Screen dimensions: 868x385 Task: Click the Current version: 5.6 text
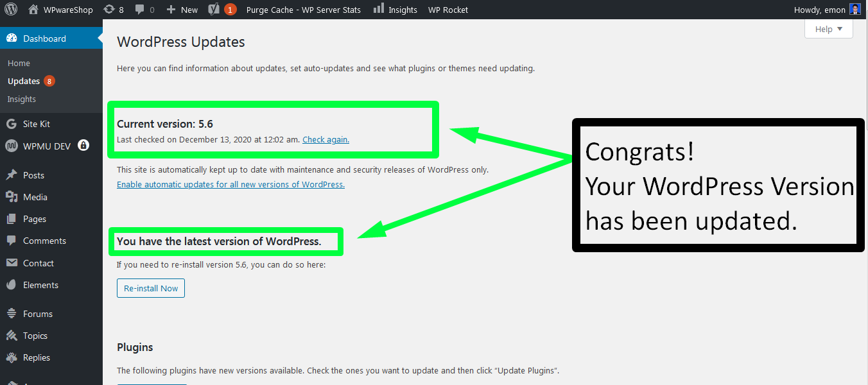click(x=164, y=124)
